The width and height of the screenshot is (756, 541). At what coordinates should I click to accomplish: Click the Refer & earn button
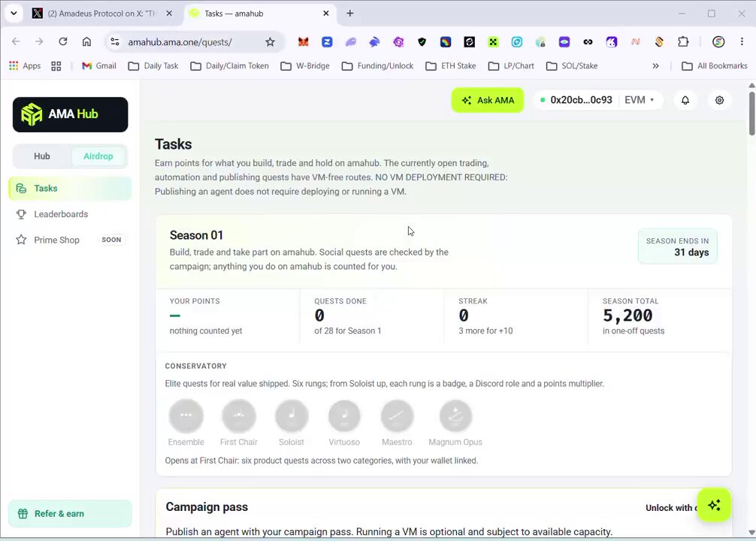point(71,513)
